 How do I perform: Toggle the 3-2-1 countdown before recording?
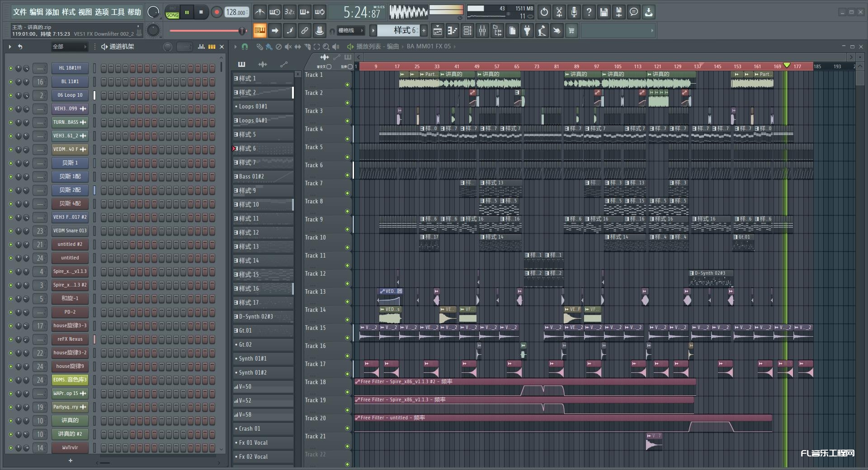pyautogui.click(x=289, y=12)
